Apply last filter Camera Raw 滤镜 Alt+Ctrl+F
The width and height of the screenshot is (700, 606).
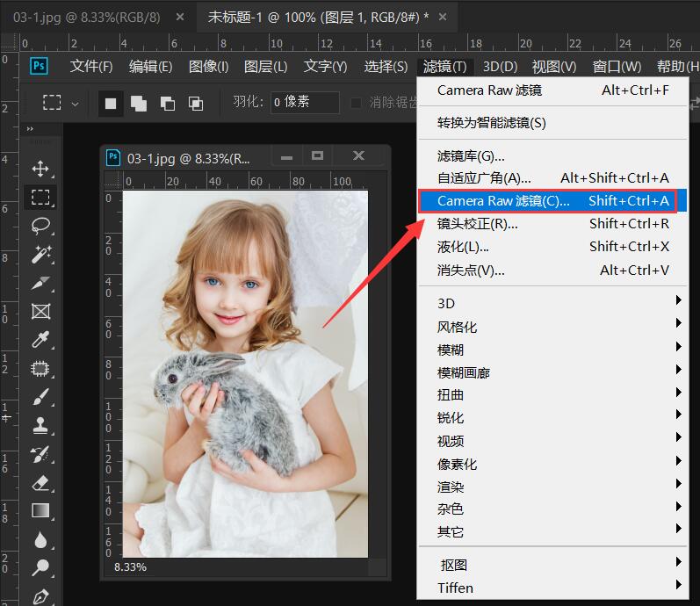(x=552, y=90)
